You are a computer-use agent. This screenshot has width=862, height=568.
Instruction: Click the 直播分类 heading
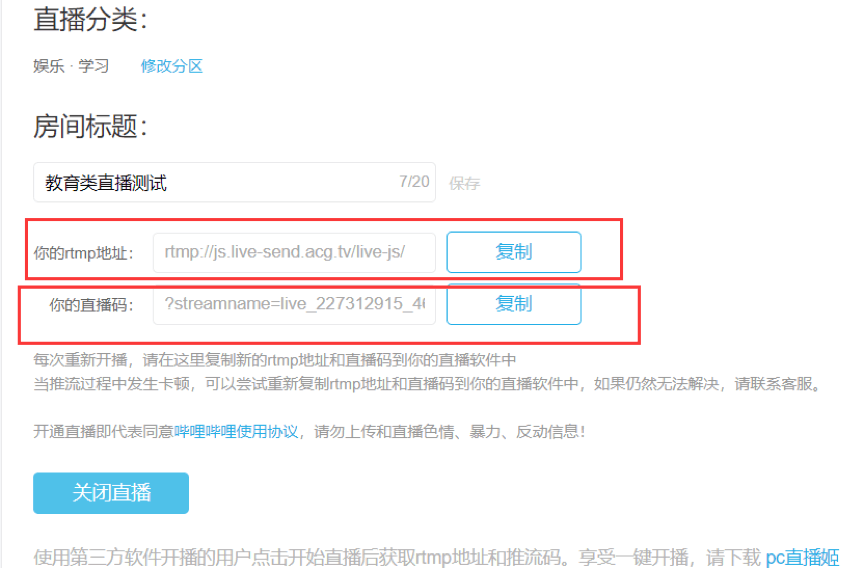(91, 20)
